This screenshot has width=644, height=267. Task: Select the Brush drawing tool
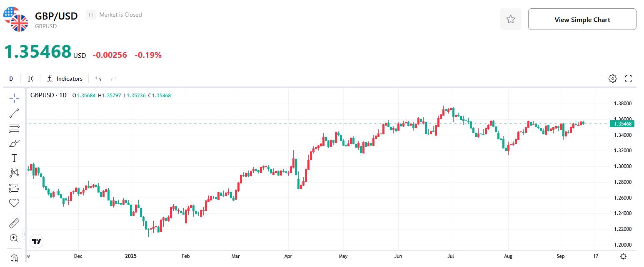point(14,143)
